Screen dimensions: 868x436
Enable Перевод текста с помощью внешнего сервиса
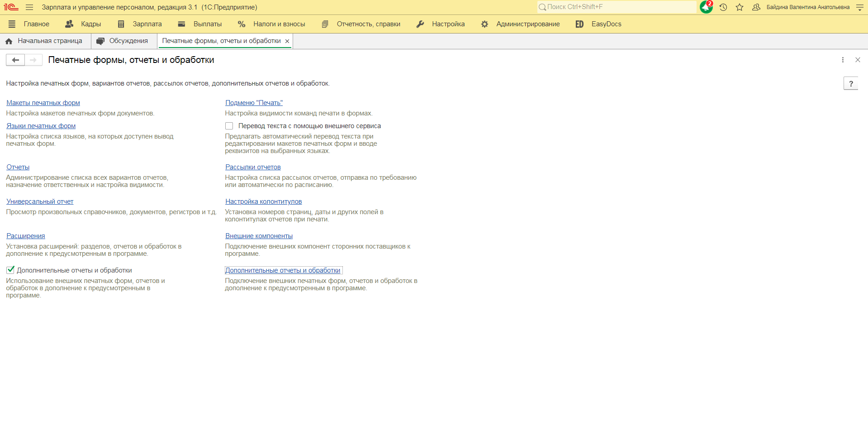click(229, 126)
